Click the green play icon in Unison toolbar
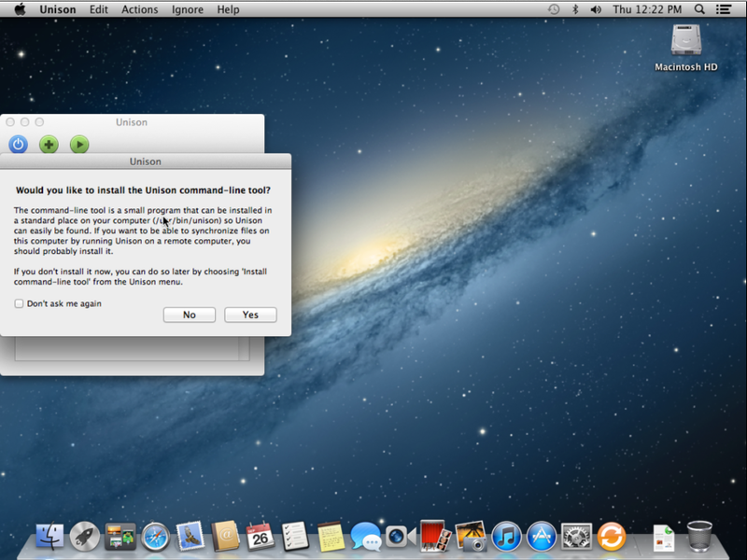The width and height of the screenshot is (747, 560). 79,144
